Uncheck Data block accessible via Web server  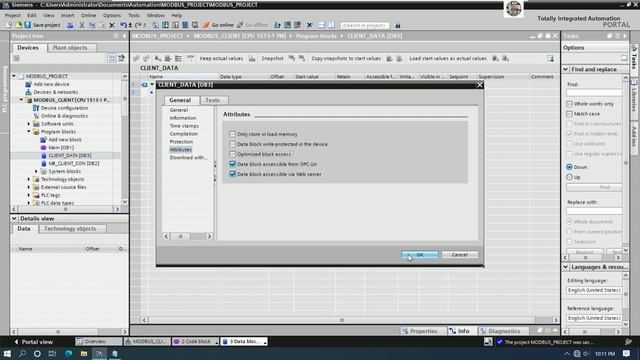tap(233, 174)
